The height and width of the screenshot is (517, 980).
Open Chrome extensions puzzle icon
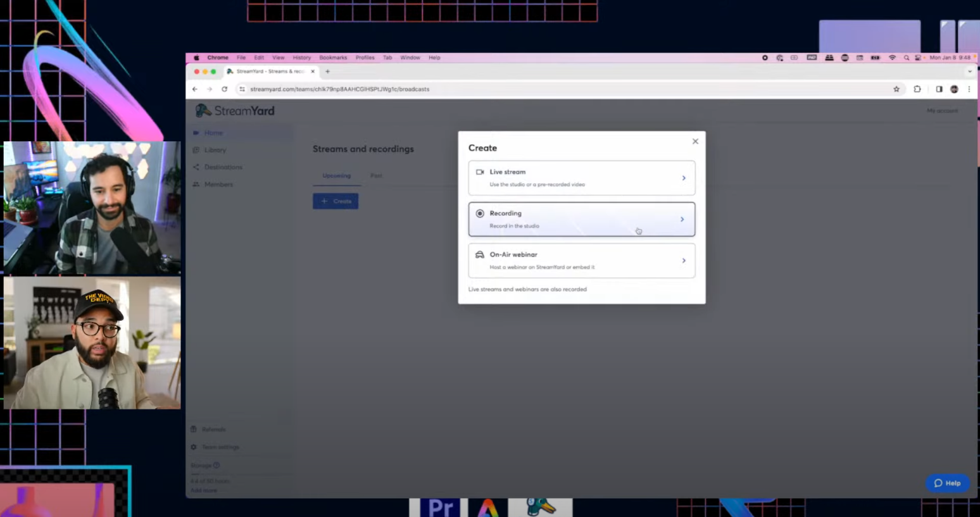[x=917, y=89]
